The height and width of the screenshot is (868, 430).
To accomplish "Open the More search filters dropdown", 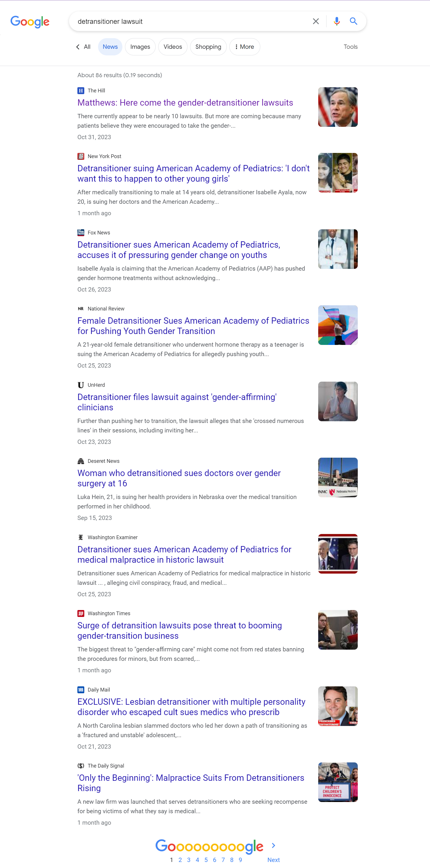I will point(245,47).
